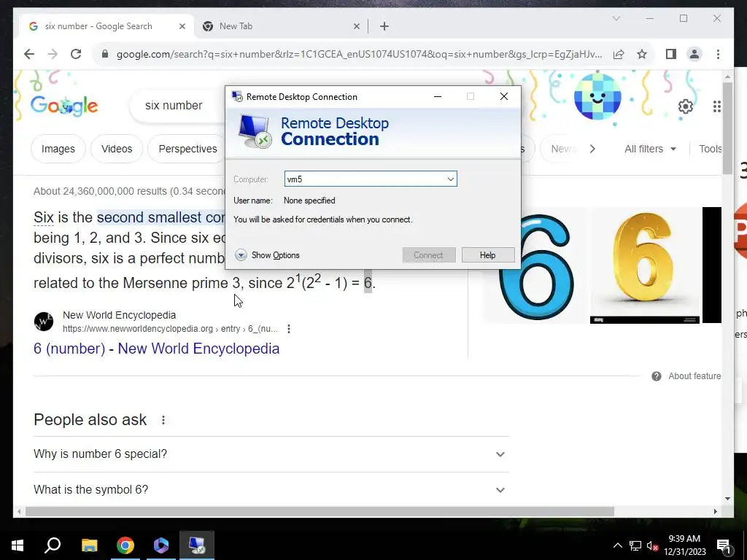The width and height of the screenshot is (747, 560).
Task: Filter results by Images
Action: tap(58, 149)
